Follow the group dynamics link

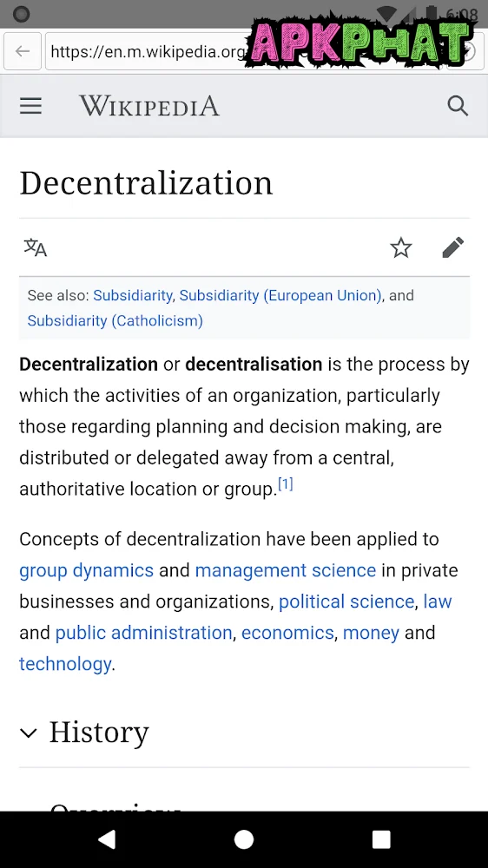click(x=87, y=570)
